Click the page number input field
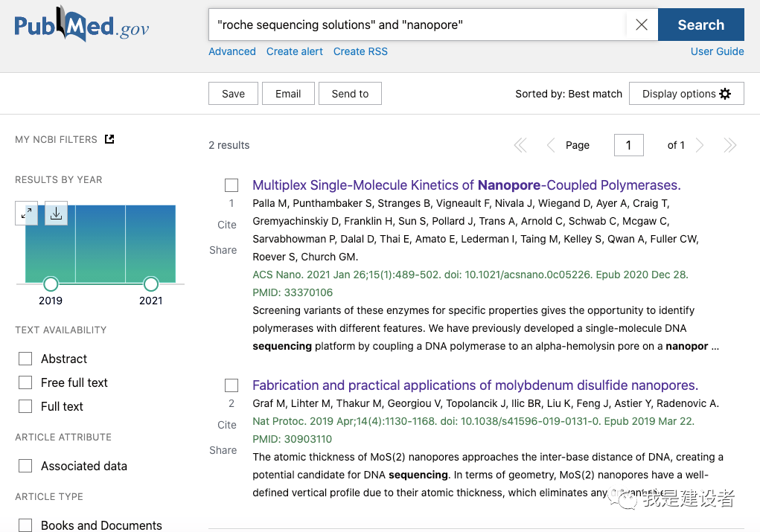The height and width of the screenshot is (532, 760). 628,145
